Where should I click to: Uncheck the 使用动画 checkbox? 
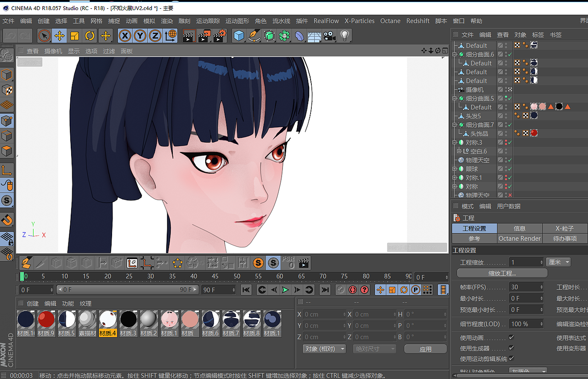pyautogui.click(x=511, y=338)
